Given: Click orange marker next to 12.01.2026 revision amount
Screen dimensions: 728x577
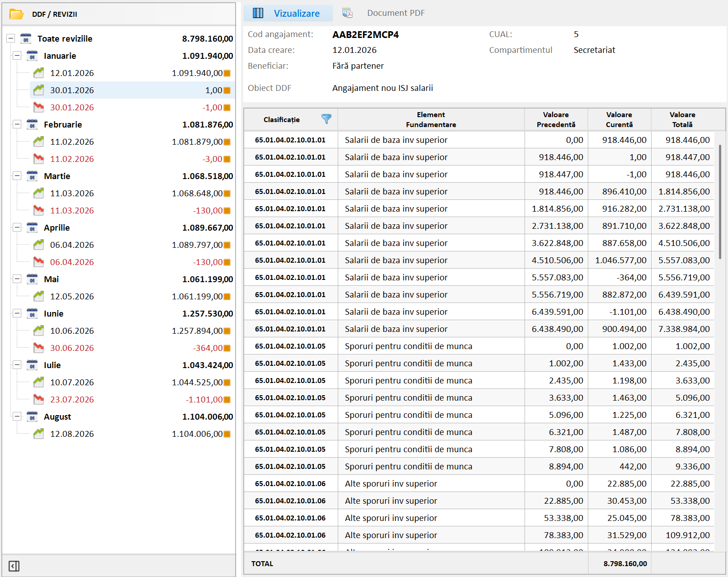Looking at the screenshot, I should tap(227, 73).
